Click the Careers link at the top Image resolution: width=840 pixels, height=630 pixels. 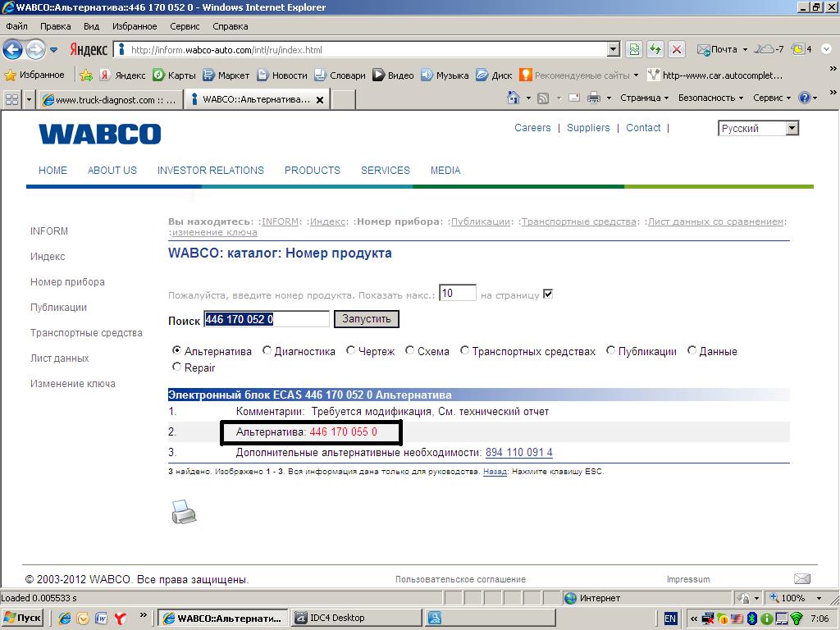click(x=532, y=127)
